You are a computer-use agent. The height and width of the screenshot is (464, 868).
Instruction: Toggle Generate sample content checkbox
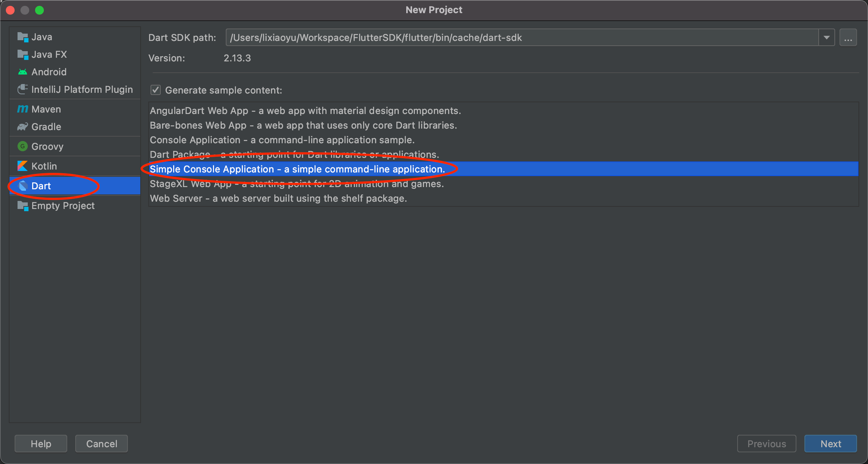click(156, 90)
